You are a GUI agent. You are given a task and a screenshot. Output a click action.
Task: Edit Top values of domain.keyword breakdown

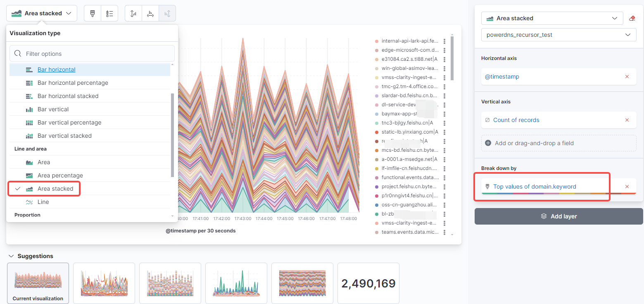[535, 187]
